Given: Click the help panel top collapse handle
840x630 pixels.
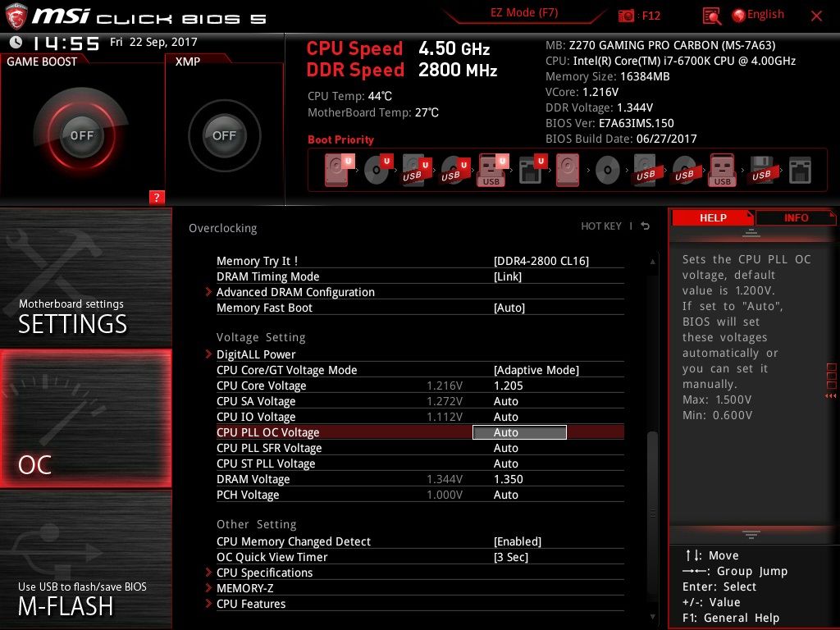Looking at the screenshot, I should pyautogui.click(x=751, y=233).
